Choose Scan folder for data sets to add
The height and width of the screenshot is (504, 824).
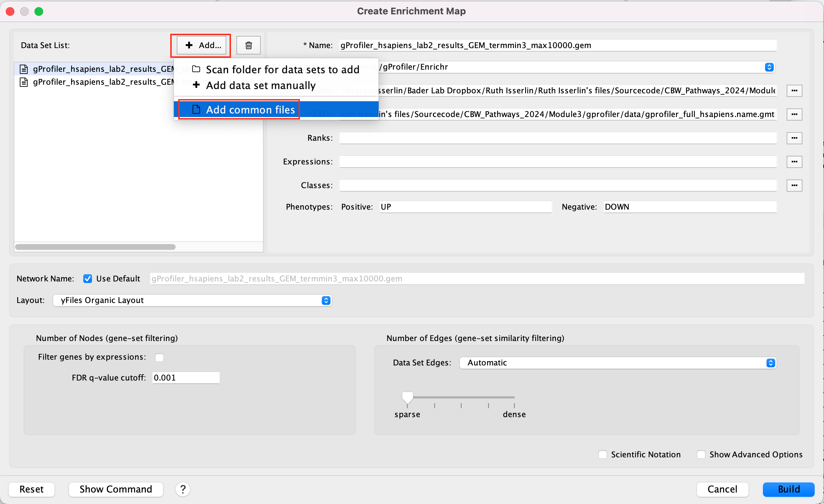point(282,69)
